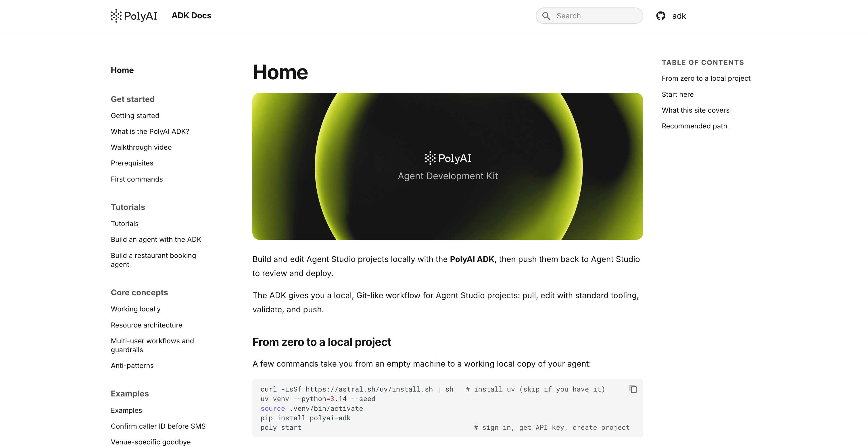Viewport: 868px width, 447px height.
Task: Click the 'uv venv --python=3.14 --seed' line
Action: tap(318, 398)
